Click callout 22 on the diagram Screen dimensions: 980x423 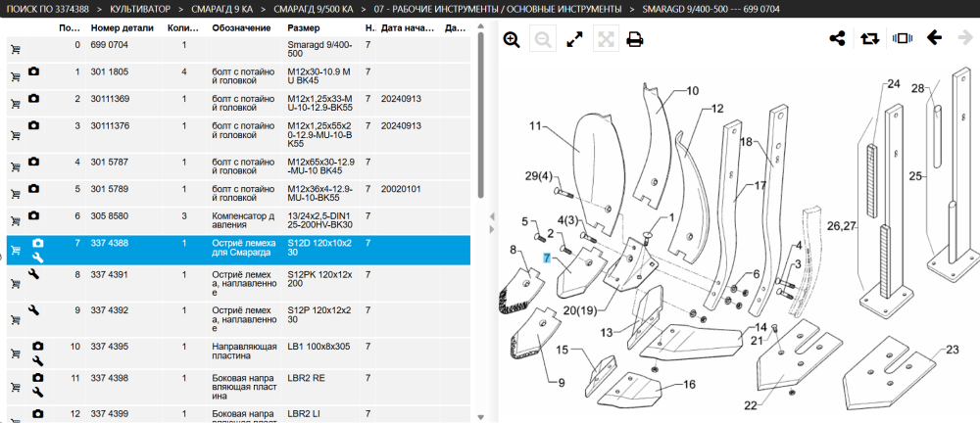click(750, 405)
